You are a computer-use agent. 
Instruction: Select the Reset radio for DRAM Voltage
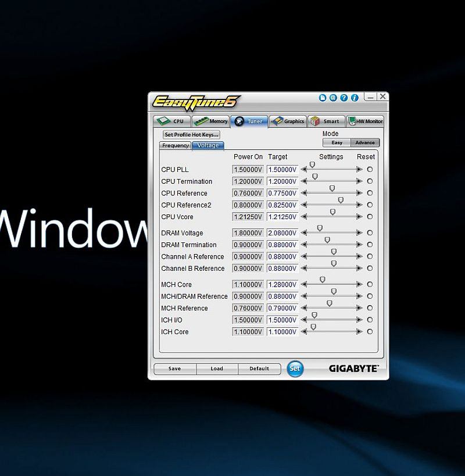pos(370,233)
